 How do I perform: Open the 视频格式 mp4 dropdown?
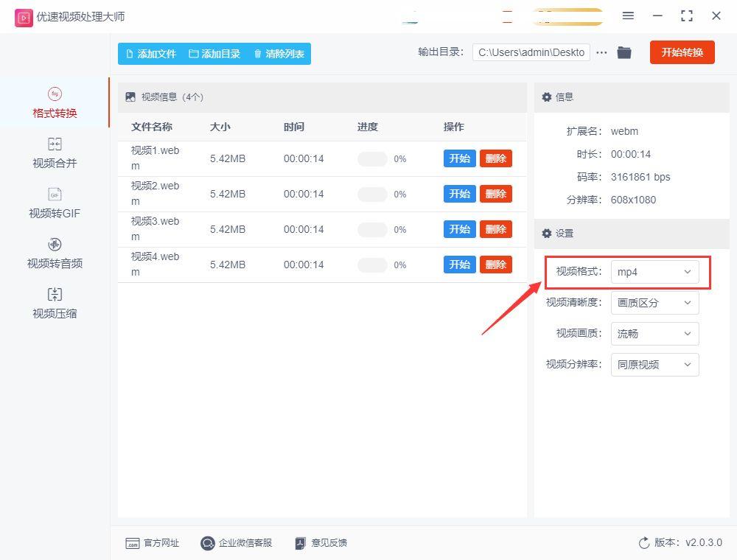pos(654,271)
